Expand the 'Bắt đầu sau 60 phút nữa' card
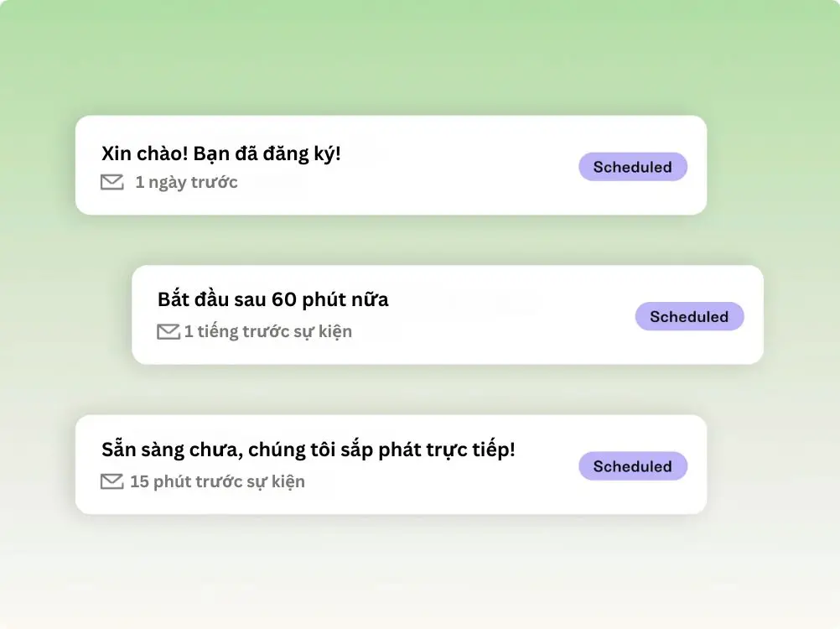This screenshot has width=840, height=629. point(447,314)
